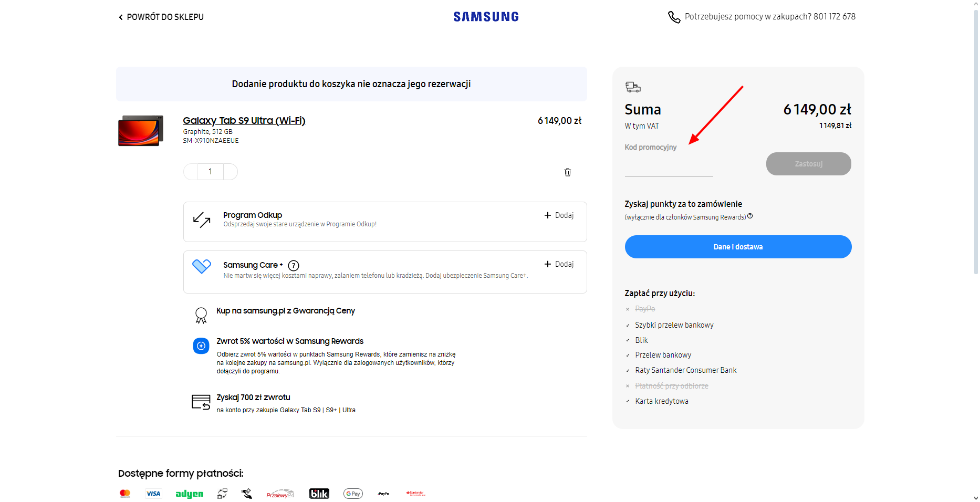Screen dimensions: 980x502
Task: Click the Mastercard payment logo
Action: click(x=125, y=494)
